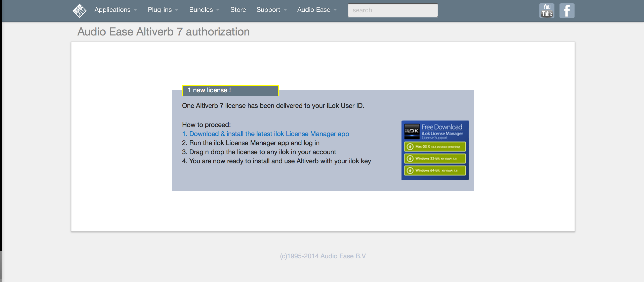The height and width of the screenshot is (282, 644).
Task: Click step 4 'You are now ready to install'
Action: 276,161
